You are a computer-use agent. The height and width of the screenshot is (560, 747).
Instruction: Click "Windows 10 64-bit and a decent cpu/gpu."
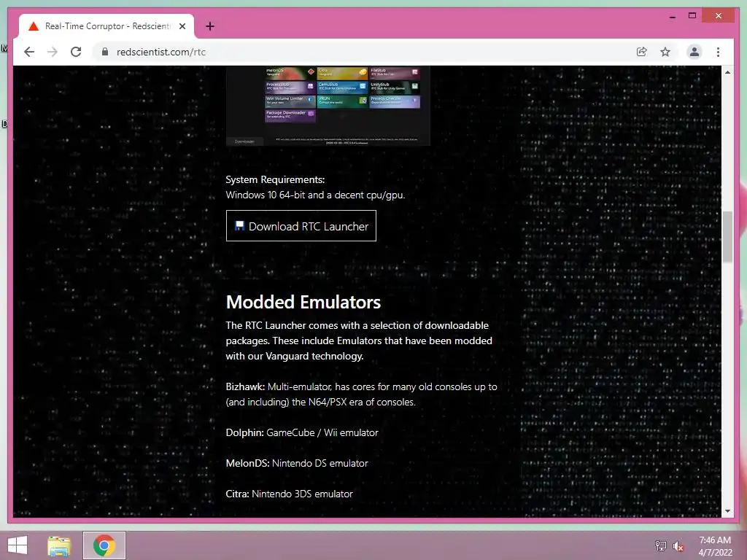tap(315, 195)
